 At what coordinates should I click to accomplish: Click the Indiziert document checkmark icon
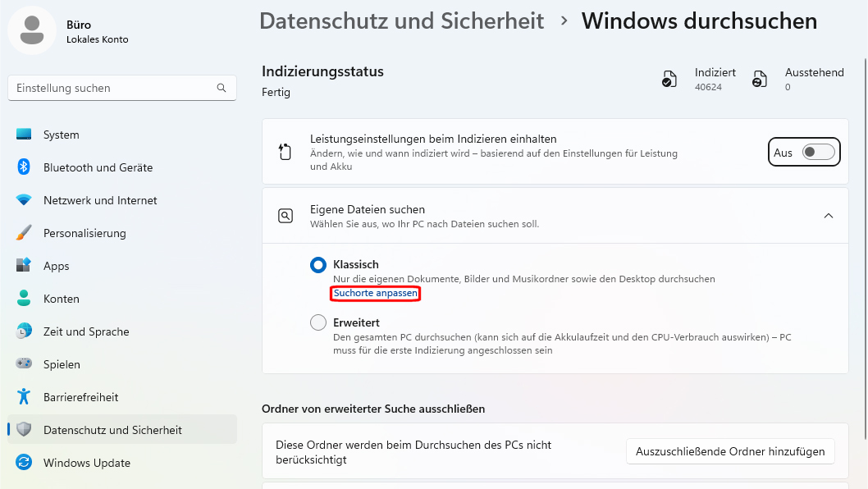click(x=669, y=80)
